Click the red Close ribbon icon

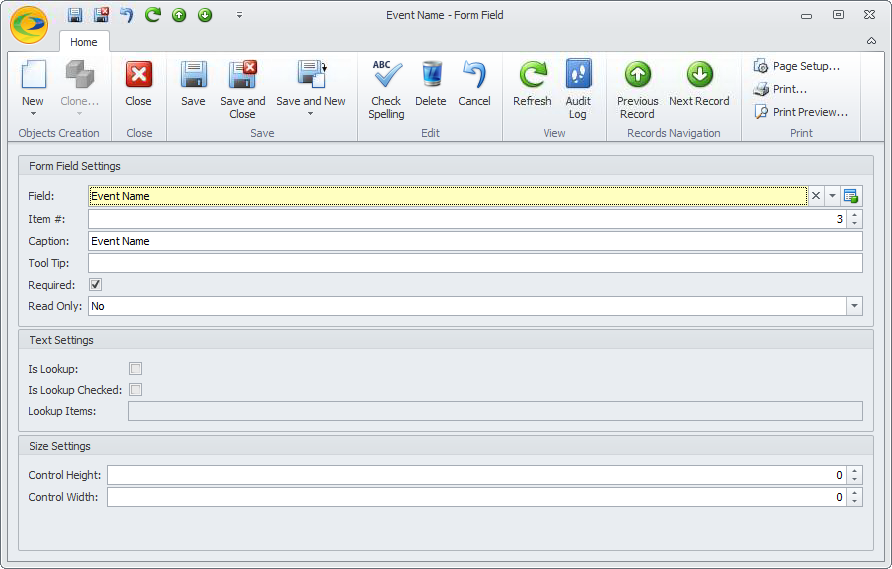click(139, 75)
